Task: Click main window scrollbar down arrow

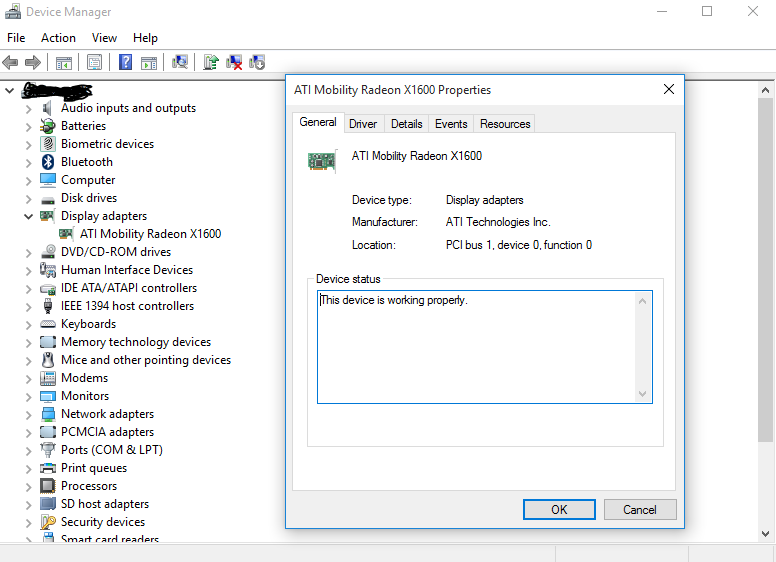Action: pos(765,534)
